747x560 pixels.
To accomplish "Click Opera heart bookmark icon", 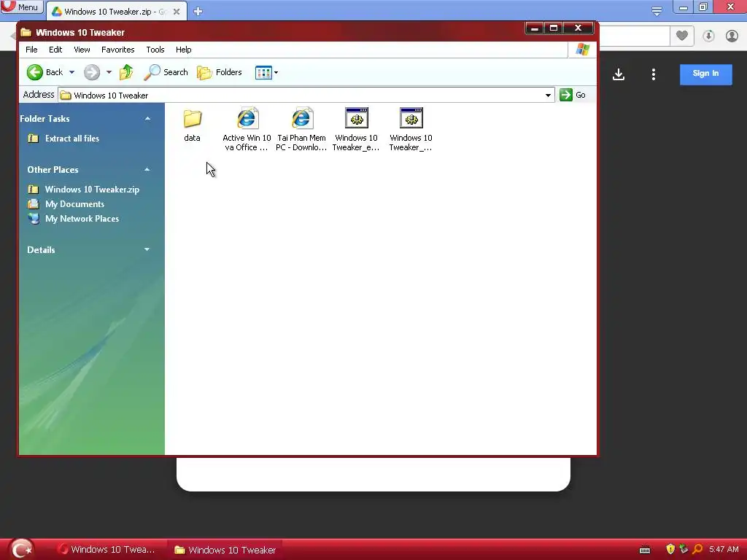I will click(x=682, y=36).
